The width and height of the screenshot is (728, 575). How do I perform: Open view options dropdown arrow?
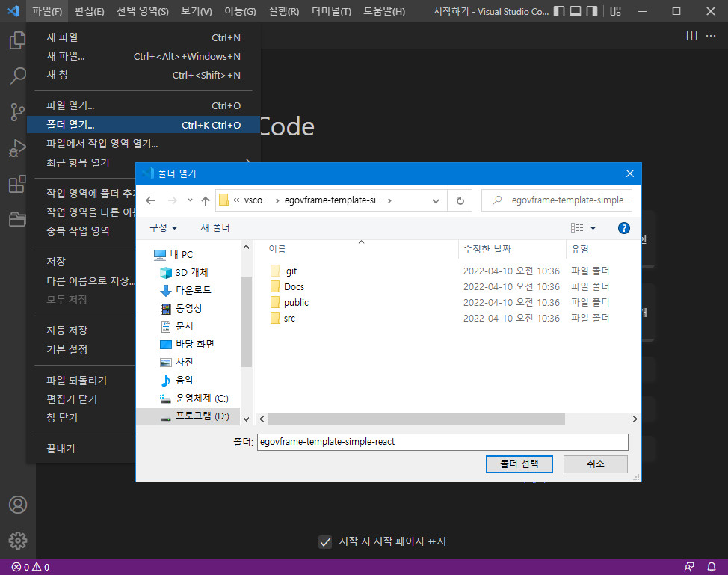[593, 228]
